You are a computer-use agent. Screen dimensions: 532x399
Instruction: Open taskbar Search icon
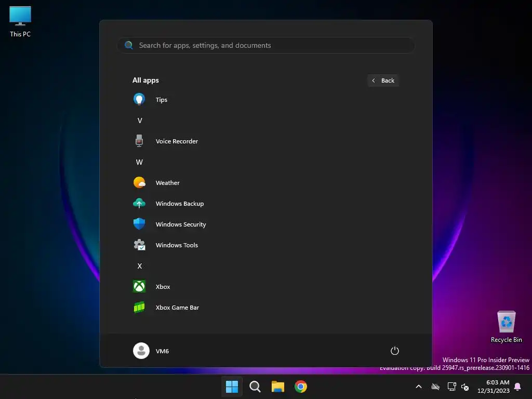255,387
